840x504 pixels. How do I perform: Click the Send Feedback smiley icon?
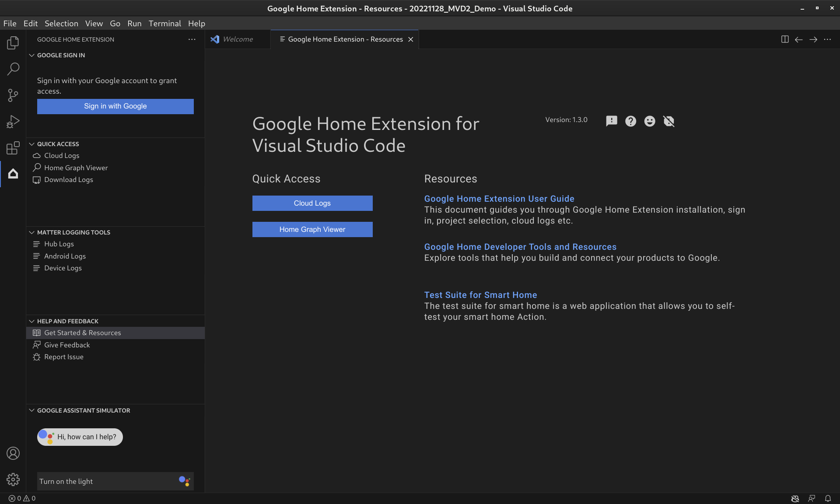pos(650,121)
